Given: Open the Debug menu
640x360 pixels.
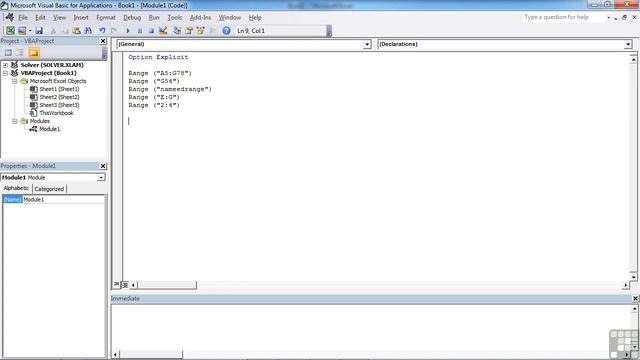Looking at the screenshot, I should (x=132, y=18).
